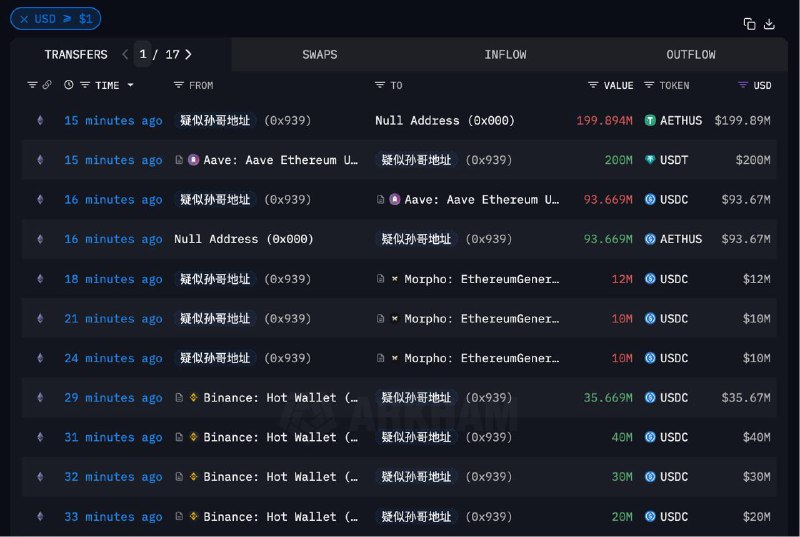The height and width of the screenshot is (537, 800).
Task: Select the $35.67M USD cell
Action: point(746,398)
